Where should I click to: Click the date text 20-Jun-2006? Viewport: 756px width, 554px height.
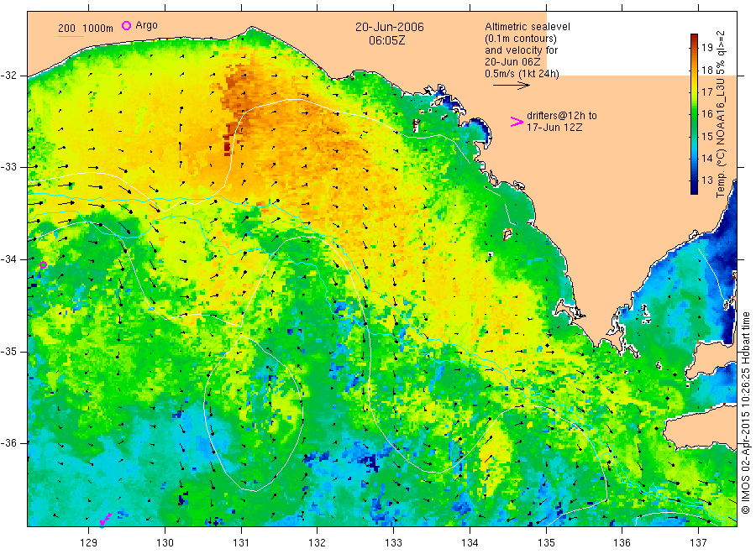point(390,27)
